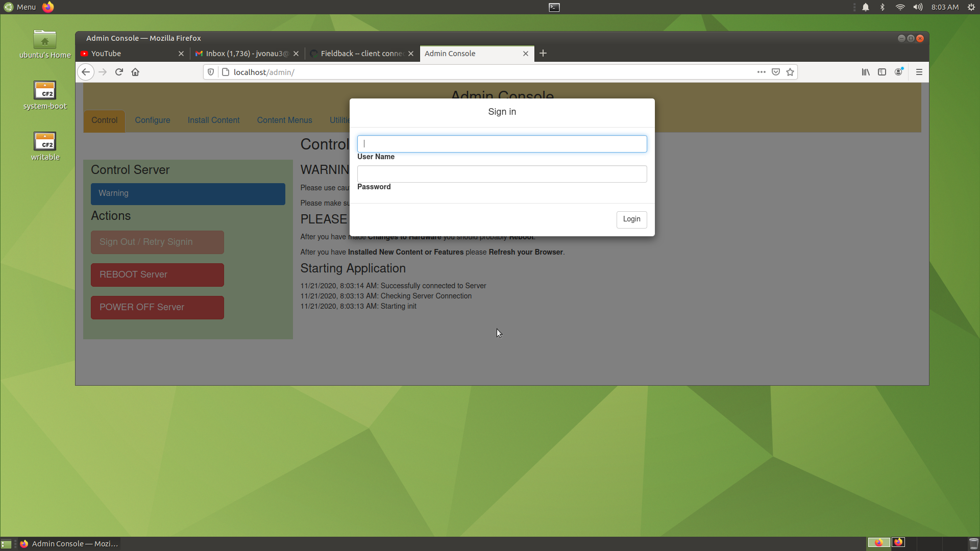Open the tracking protection shield icon
This screenshot has height=551, width=980.
pyautogui.click(x=211, y=72)
